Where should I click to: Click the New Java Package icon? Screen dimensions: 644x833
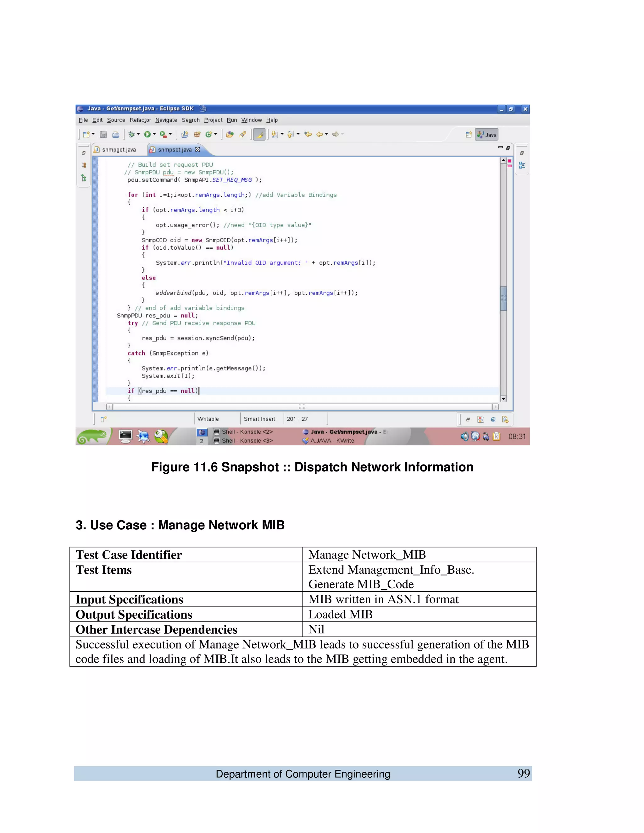tap(197, 134)
